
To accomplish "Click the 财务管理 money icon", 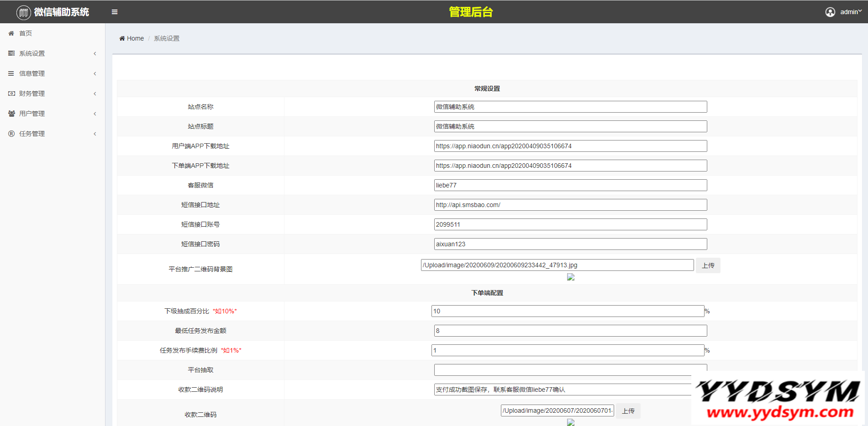I will coord(11,94).
